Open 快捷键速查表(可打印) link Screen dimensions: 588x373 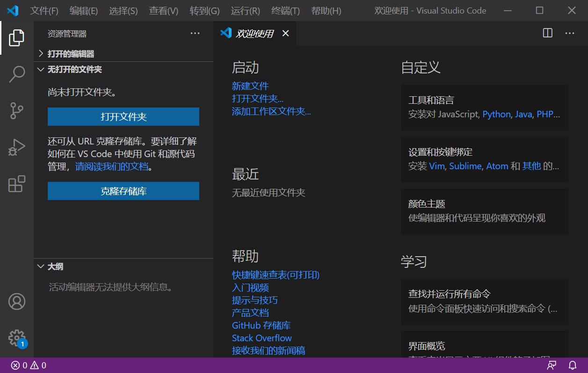tap(276, 275)
